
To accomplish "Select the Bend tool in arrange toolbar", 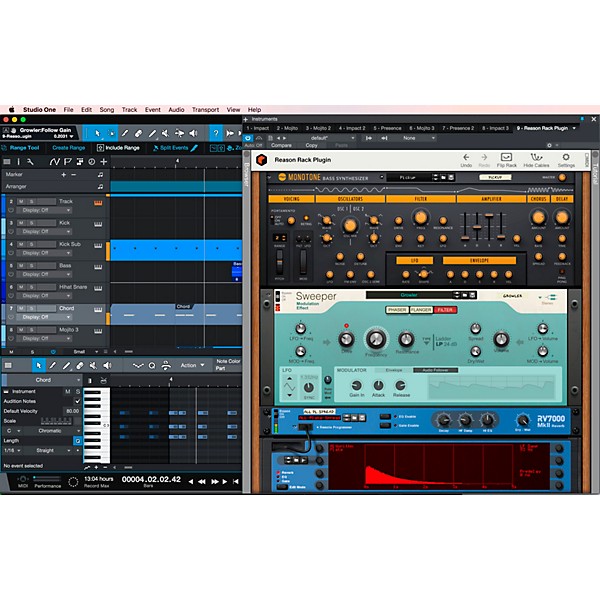I will tap(179, 133).
